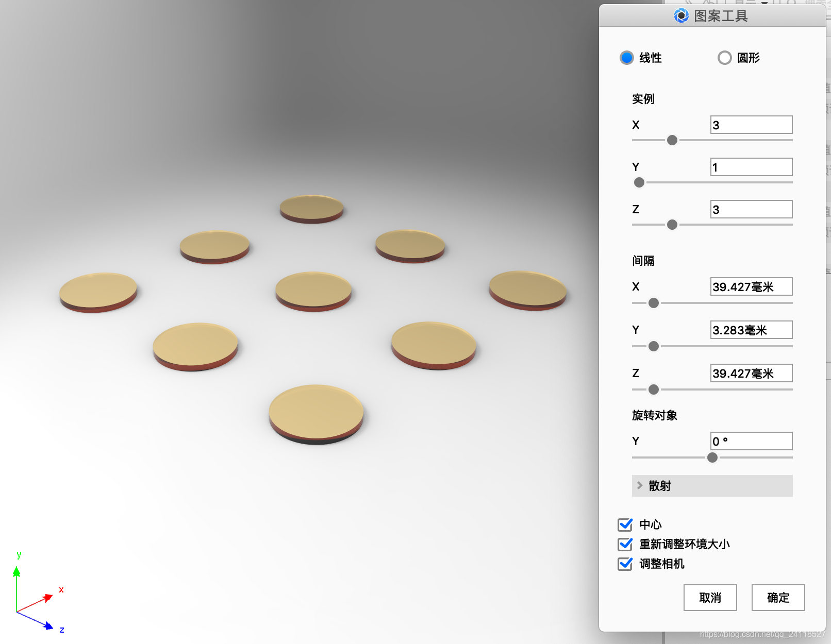Click the 间隔 Y spacing field 3.283毫米
831x644 pixels.
[751, 330]
